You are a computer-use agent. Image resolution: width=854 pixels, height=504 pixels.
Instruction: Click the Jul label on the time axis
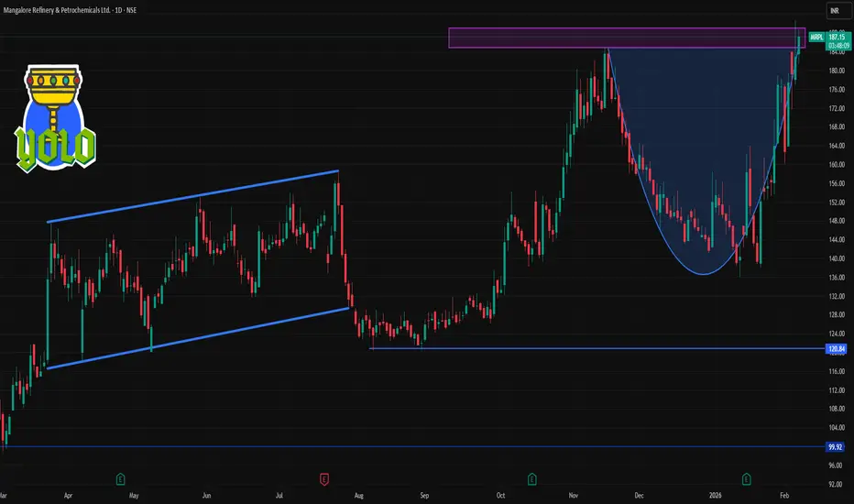[x=279, y=496]
